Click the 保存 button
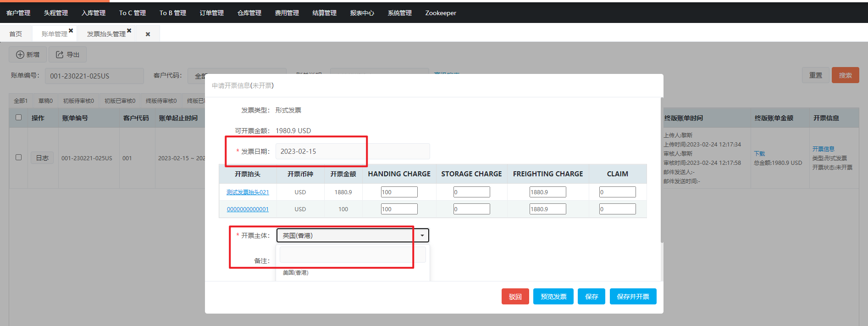 (592, 297)
